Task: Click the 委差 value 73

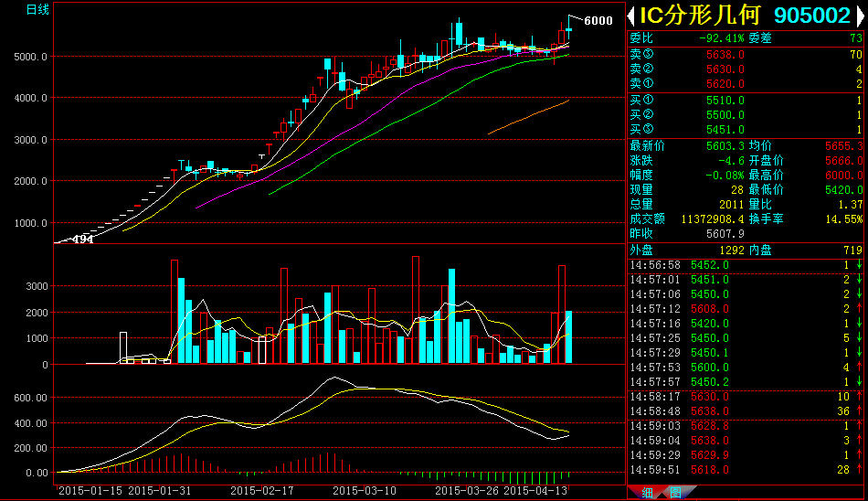Action: click(856, 38)
